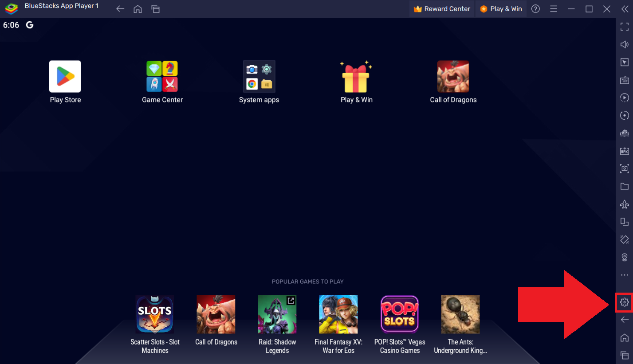Click the airplane icon in the side toolbar
The width and height of the screenshot is (633, 364).
625,204
